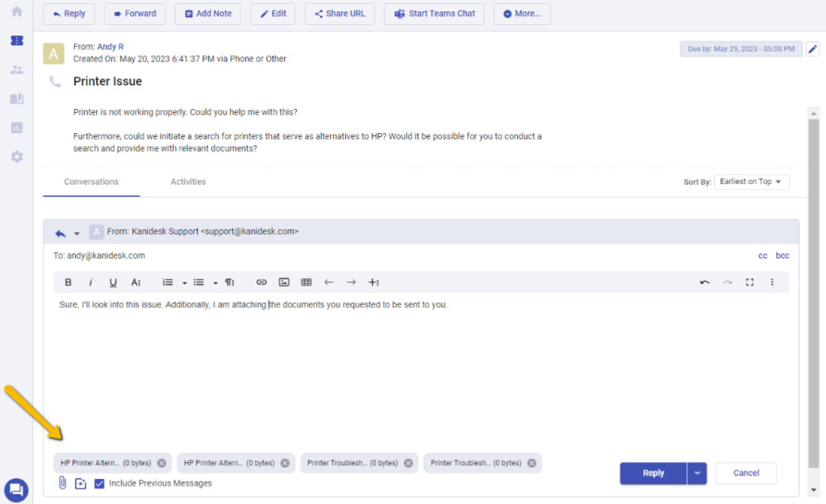Open paragraph format options

point(230,282)
